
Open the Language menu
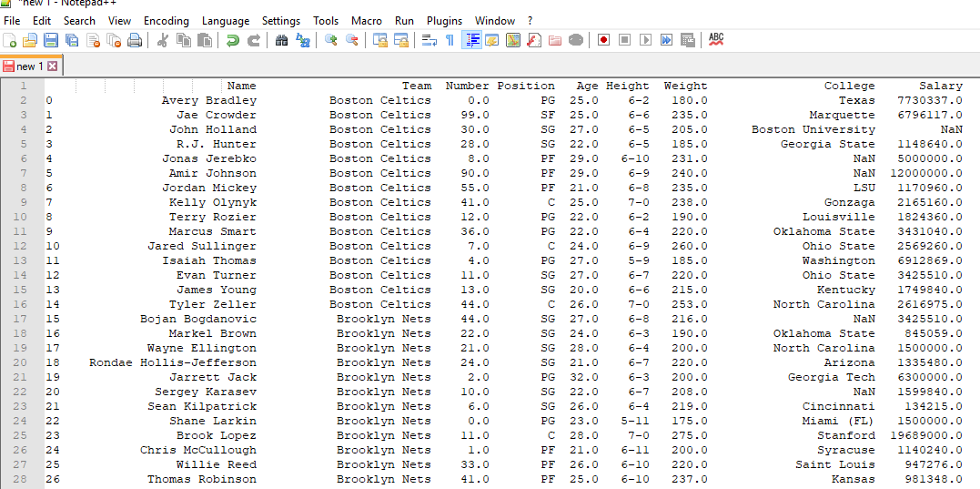tap(226, 21)
